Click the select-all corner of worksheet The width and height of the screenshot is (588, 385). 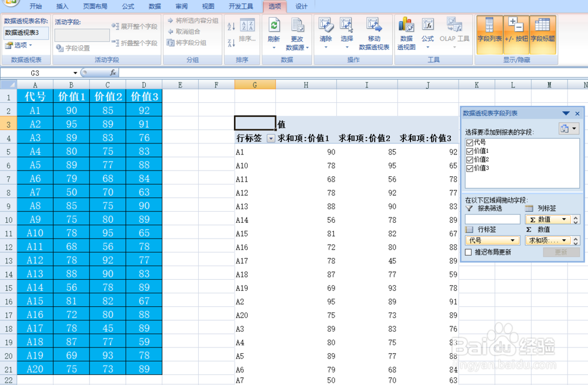coord(8,85)
